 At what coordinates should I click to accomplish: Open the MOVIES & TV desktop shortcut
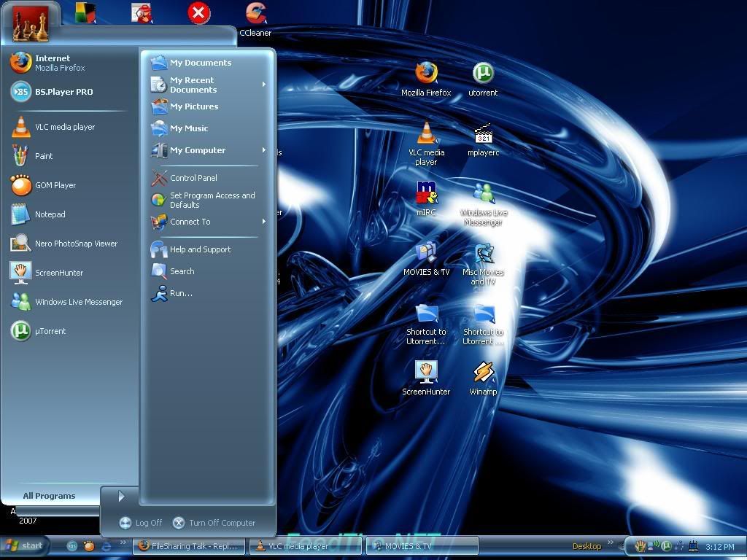pyautogui.click(x=426, y=259)
